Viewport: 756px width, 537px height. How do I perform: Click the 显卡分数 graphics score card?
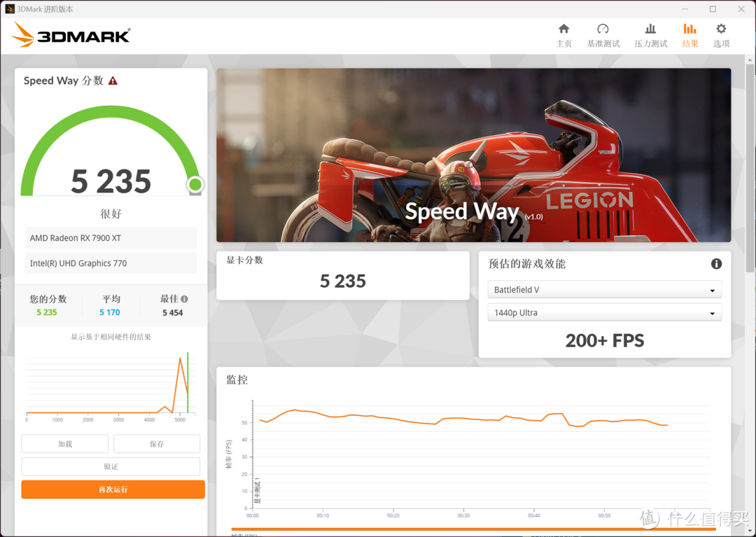pyautogui.click(x=343, y=276)
